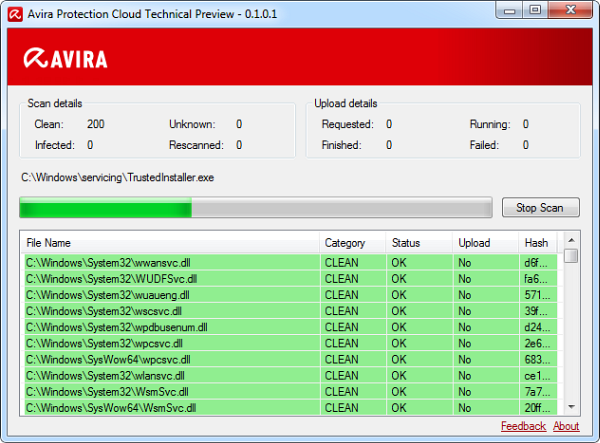Open the About link

[566, 426]
